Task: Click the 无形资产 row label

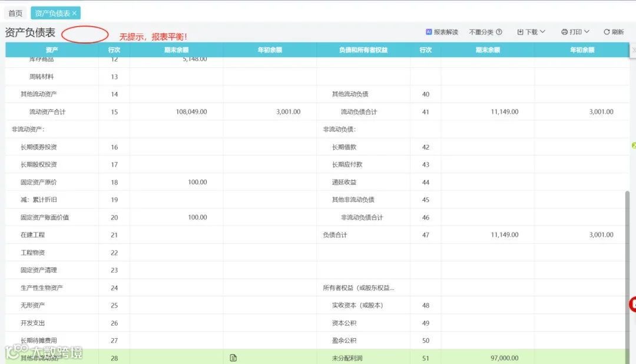Action: pyautogui.click(x=32, y=305)
